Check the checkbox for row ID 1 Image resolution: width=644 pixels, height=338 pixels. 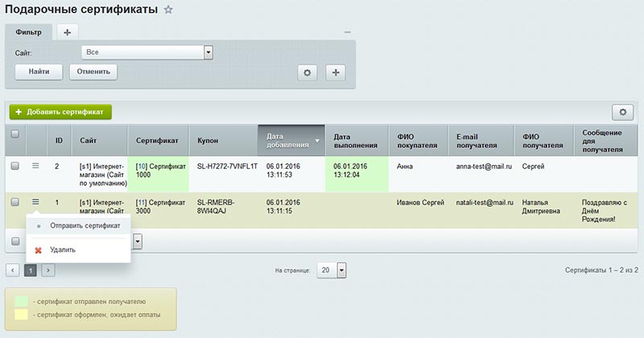(x=14, y=202)
